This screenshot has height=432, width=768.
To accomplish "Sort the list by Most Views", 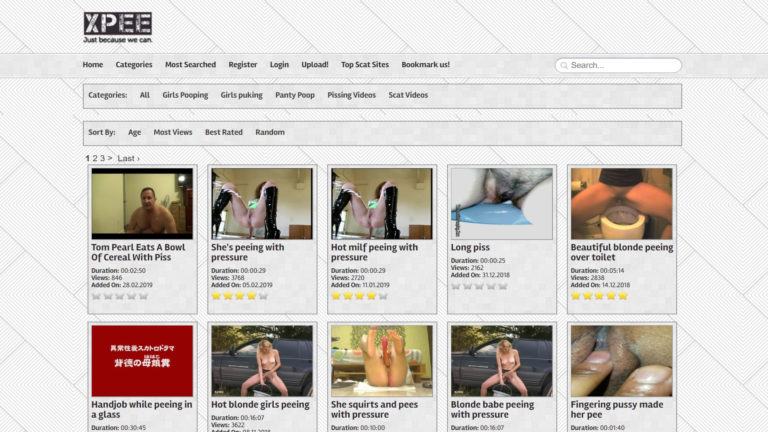I will (x=173, y=133).
